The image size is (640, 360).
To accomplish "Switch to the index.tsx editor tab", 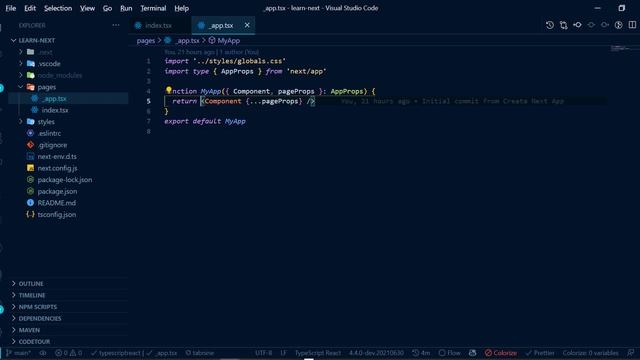I will 159,25.
